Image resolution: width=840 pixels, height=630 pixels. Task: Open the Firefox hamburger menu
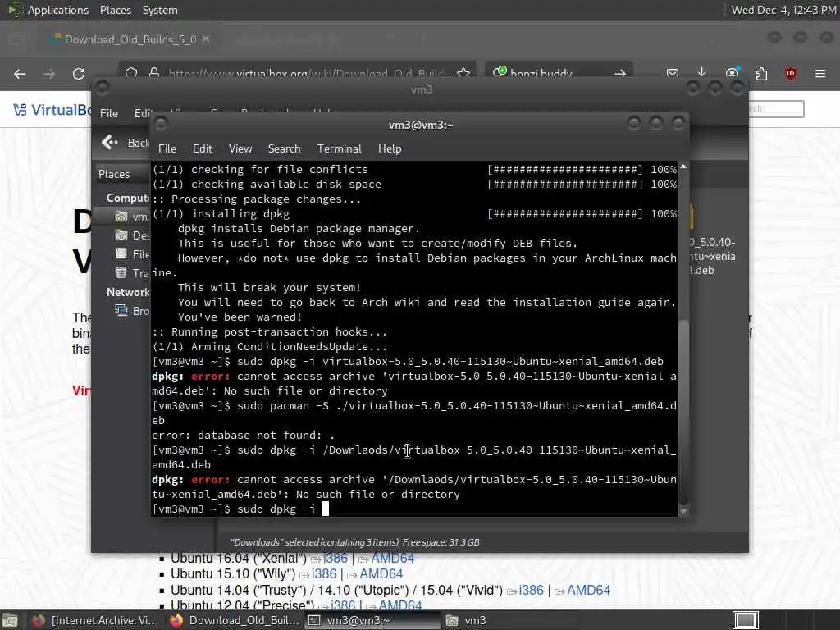point(820,73)
